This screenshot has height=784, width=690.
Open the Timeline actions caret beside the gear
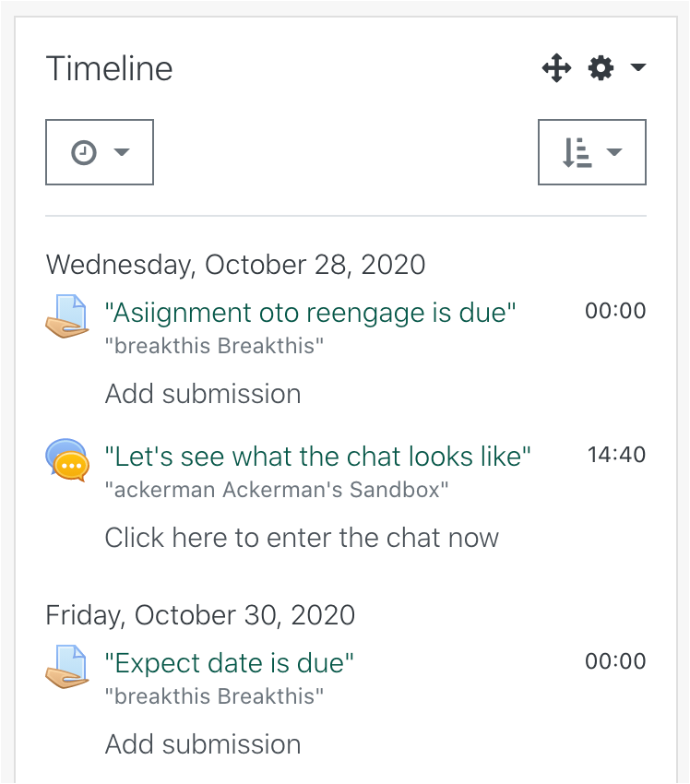[x=636, y=67]
